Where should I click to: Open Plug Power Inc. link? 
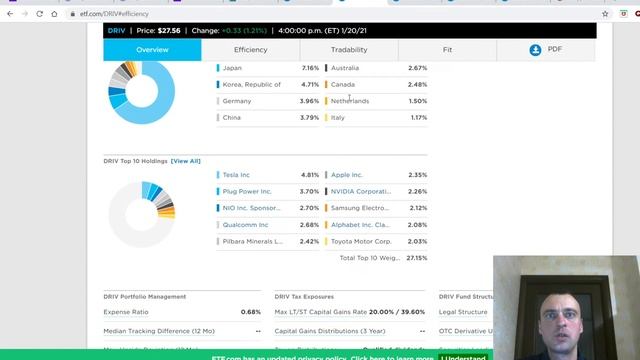tap(247, 191)
